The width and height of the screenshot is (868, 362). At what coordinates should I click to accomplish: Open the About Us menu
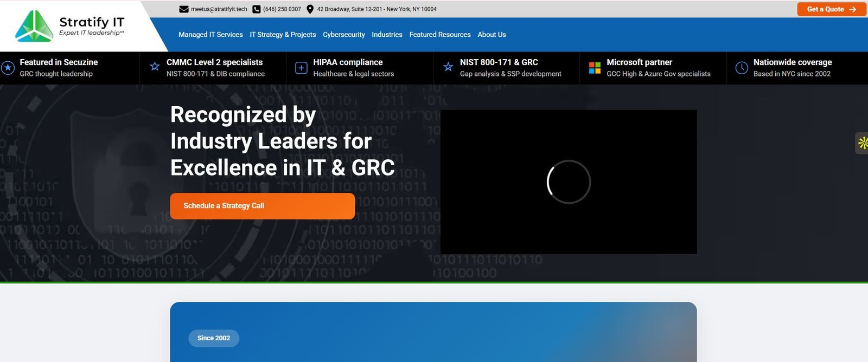(492, 35)
